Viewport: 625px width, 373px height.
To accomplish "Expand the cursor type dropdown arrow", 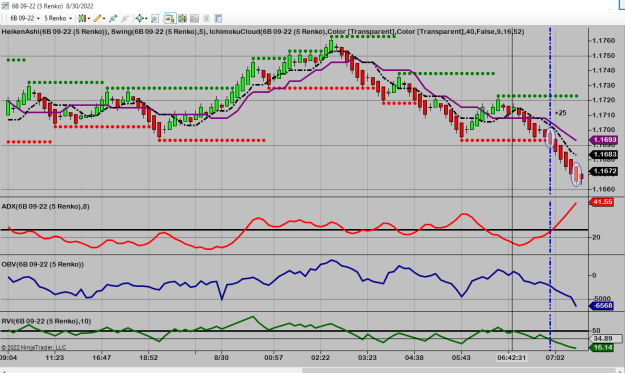I will 146,18.
